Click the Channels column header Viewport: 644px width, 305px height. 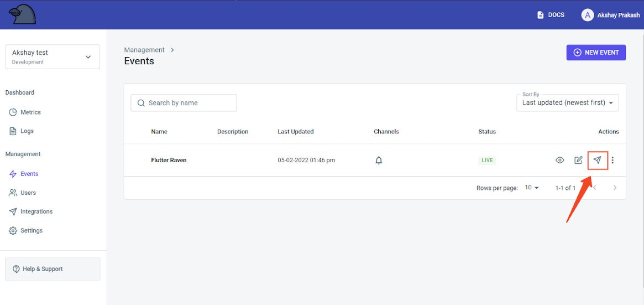tap(386, 132)
